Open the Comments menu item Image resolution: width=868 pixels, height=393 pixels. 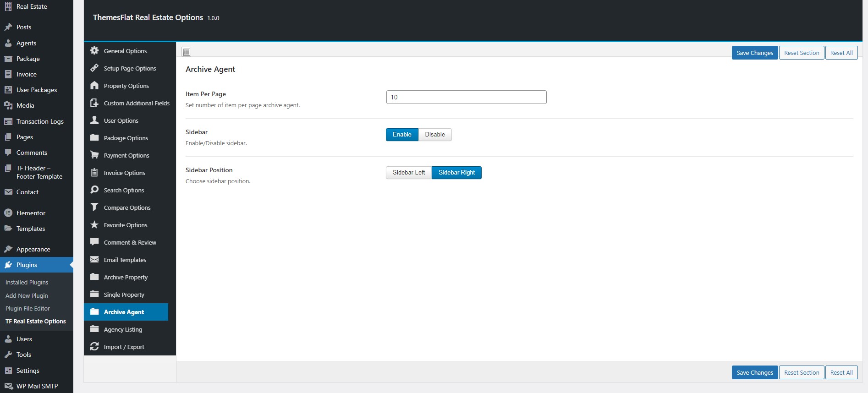[37, 153]
